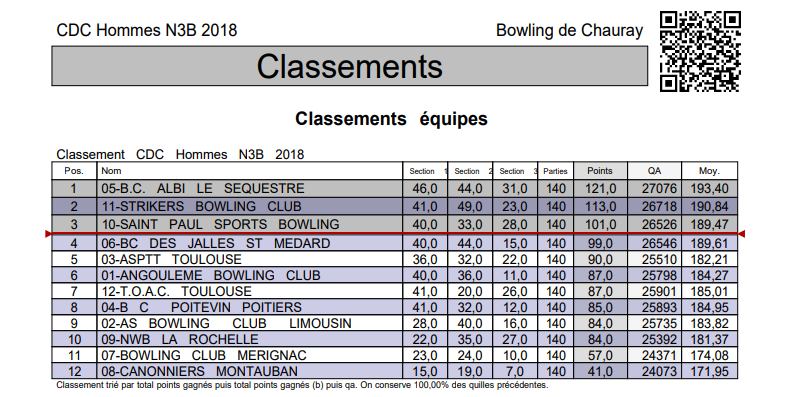Click the Moy. column header
Image resolution: width=786 pixels, height=397 pixels.
point(709,171)
